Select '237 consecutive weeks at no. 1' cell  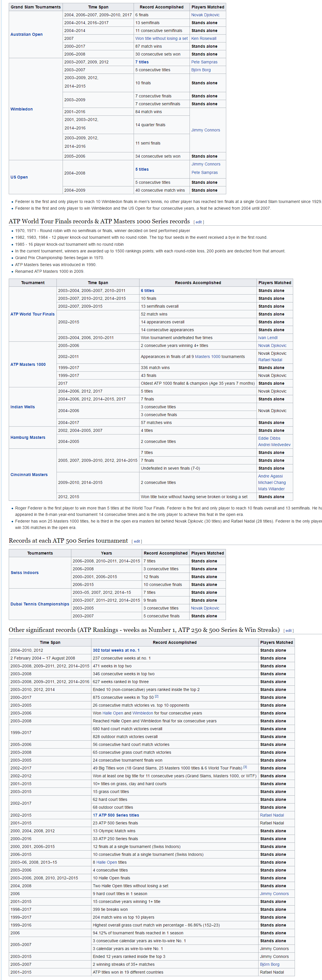coord(174,658)
